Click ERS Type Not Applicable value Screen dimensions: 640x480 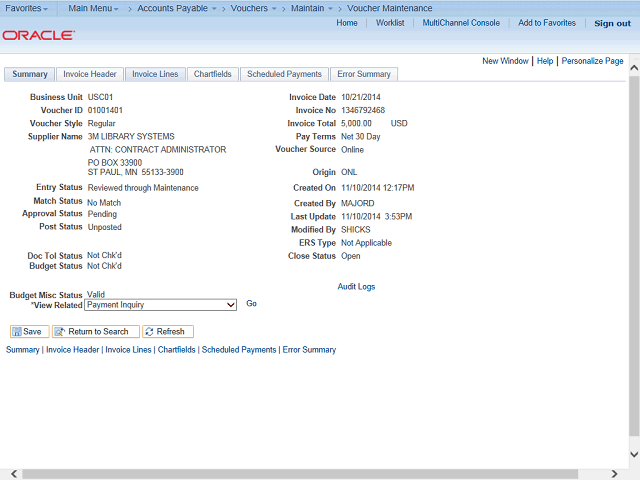(366, 243)
